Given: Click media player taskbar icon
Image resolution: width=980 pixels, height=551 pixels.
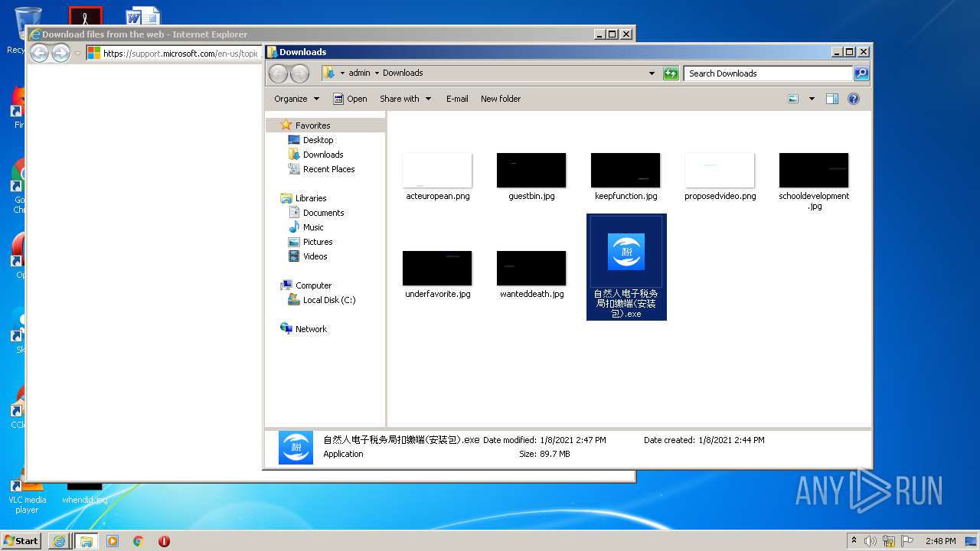Looking at the screenshot, I should click(x=113, y=541).
